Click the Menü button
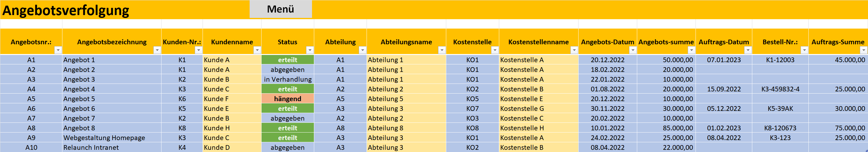 click(281, 9)
